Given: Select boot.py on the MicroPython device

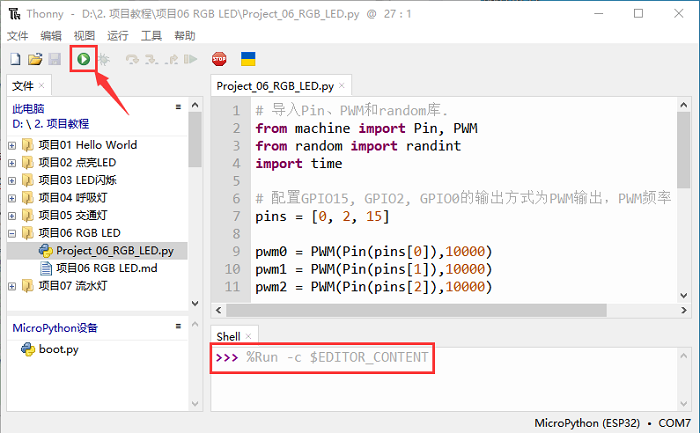Looking at the screenshot, I should [x=58, y=349].
